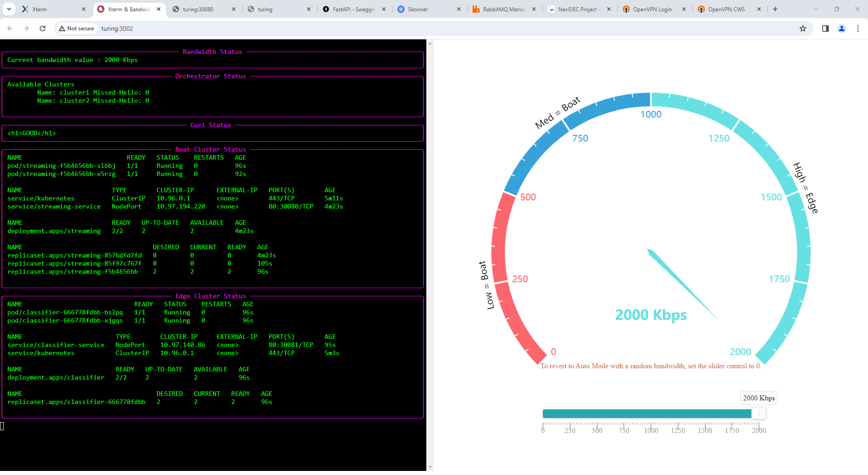Close the FastAPI - Swagger tab
The width and height of the screenshot is (868, 475).
click(x=384, y=9)
